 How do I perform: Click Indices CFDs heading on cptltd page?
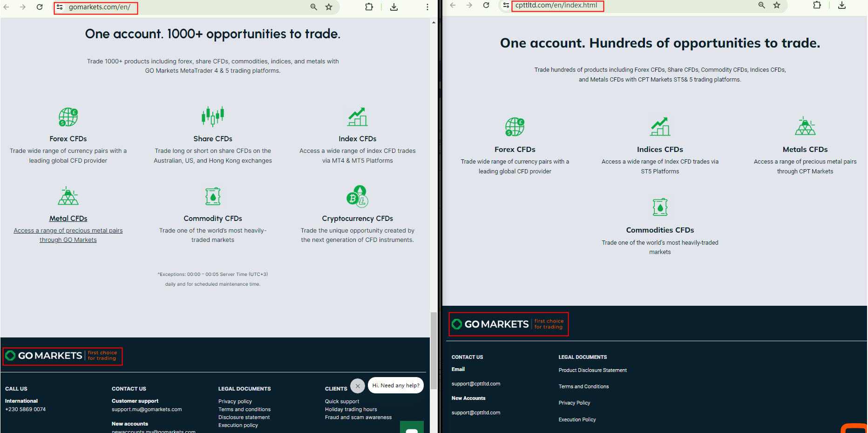tap(660, 150)
